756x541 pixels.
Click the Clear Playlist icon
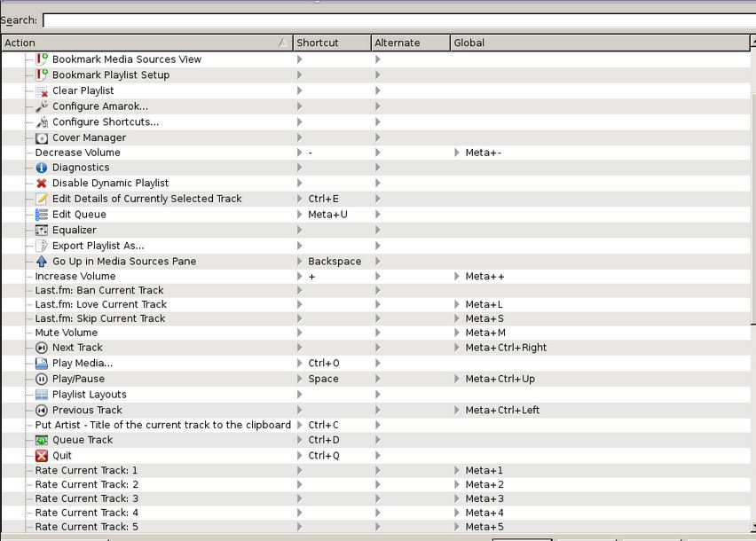point(42,90)
